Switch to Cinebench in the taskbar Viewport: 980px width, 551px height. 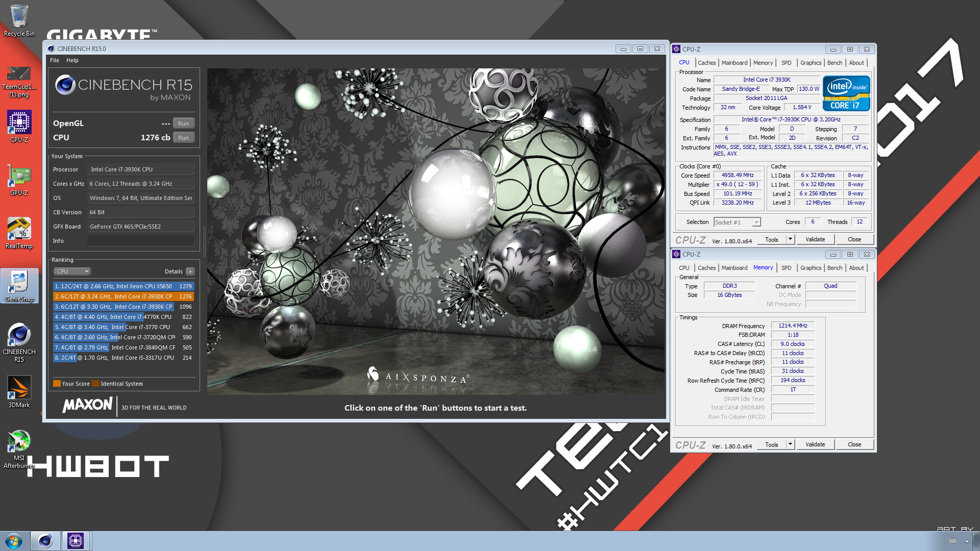coord(45,541)
